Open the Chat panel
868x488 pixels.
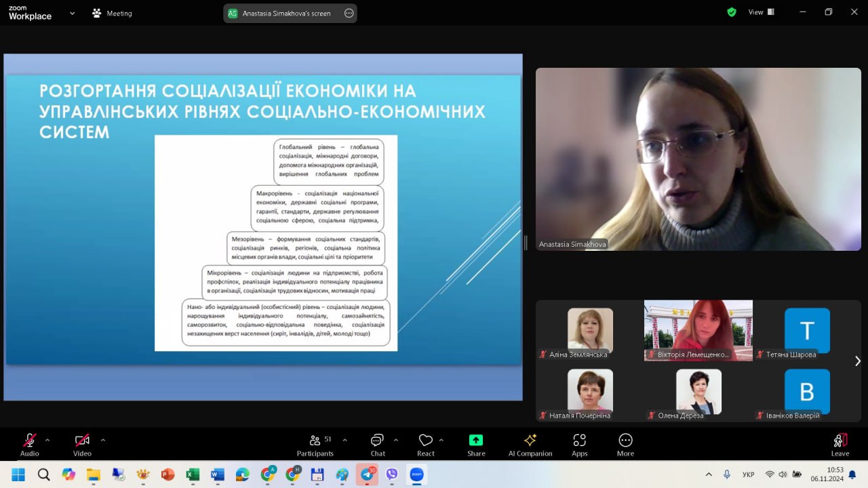coord(378,445)
